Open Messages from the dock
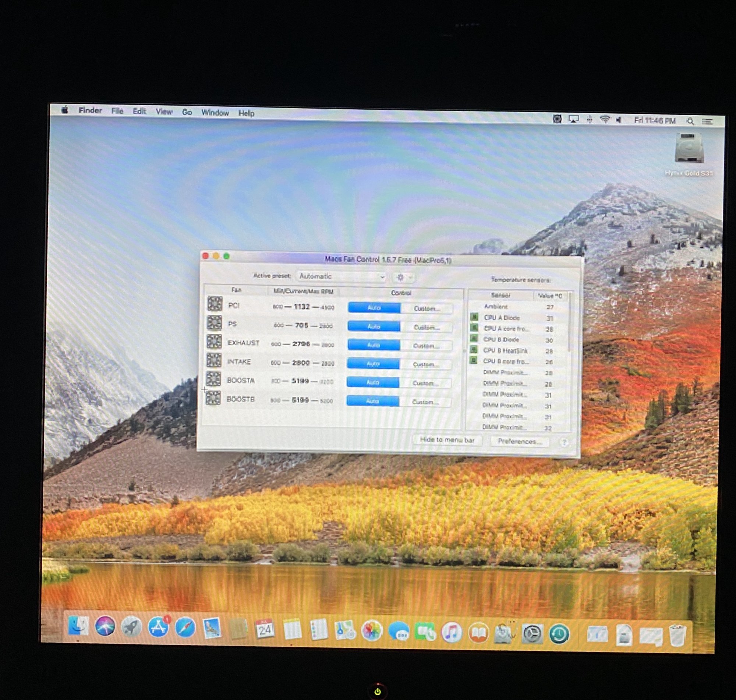The image size is (736, 700). click(x=399, y=632)
